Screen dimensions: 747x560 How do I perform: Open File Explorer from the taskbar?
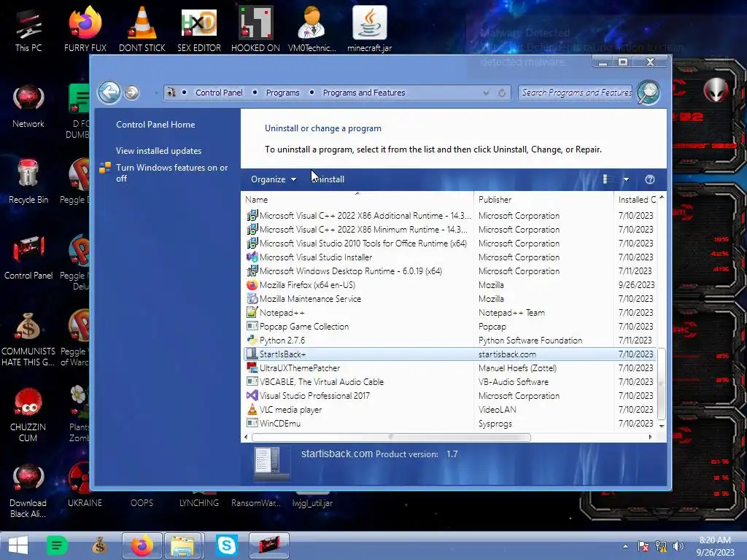click(x=184, y=545)
